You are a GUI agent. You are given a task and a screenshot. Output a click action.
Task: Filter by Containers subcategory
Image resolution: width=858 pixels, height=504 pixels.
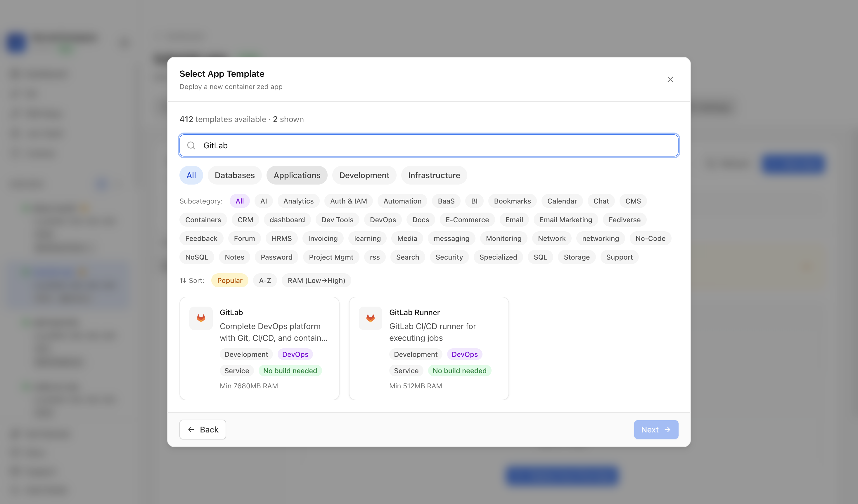(203, 220)
